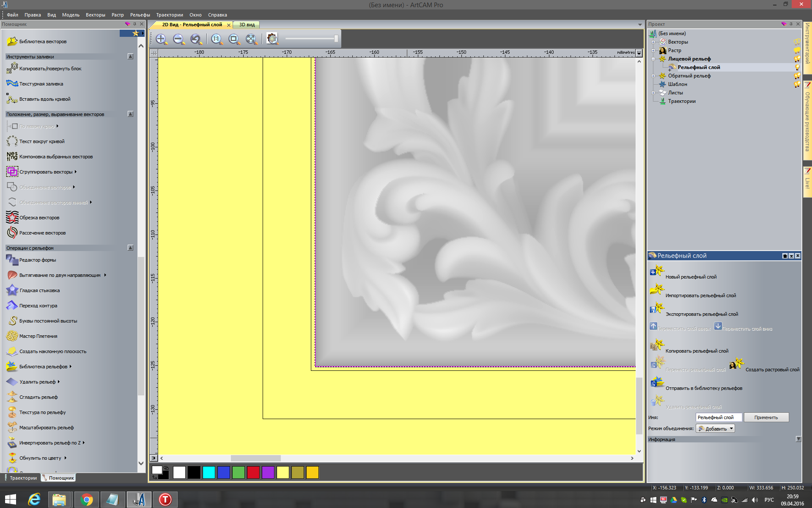The width and height of the screenshot is (812, 508).
Task: Click the Zoom Out magnifier icon
Action: (x=178, y=39)
